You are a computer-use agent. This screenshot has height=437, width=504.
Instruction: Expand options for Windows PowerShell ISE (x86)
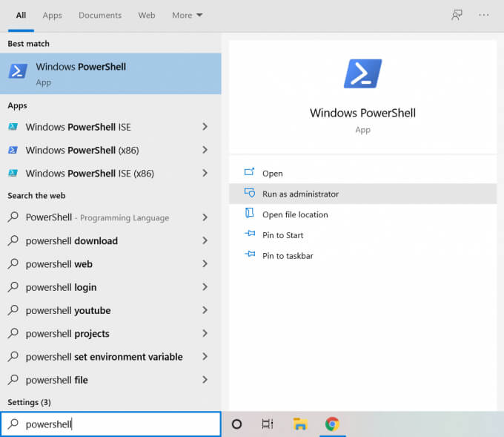click(205, 173)
